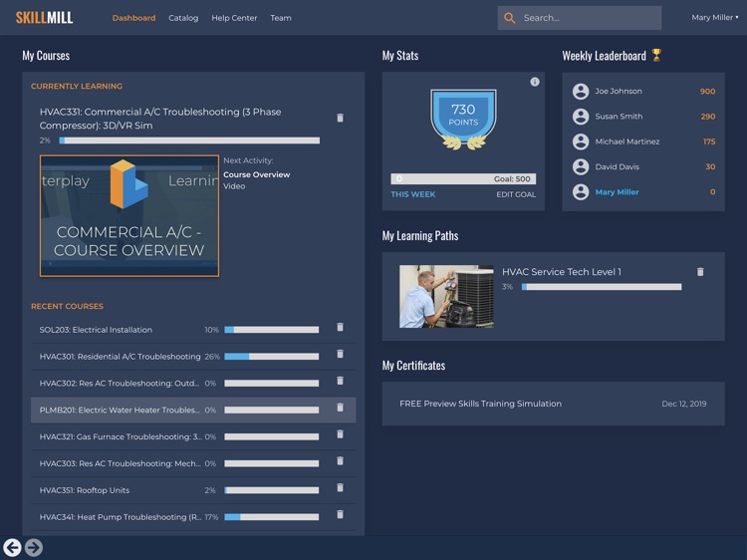Open HVAC303: Res AC Troubleshooting Mech course
Viewport: 747px width, 560px height.
[121, 463]
